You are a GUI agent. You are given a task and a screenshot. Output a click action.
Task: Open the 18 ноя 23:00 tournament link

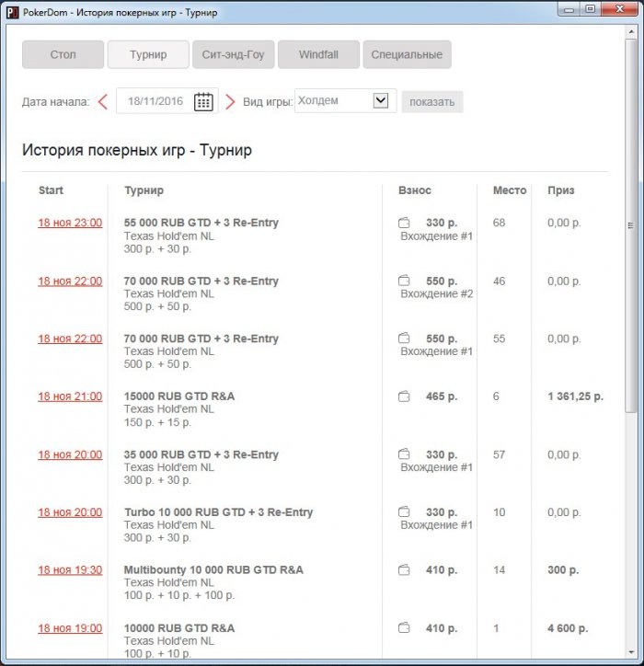[70, 223]
